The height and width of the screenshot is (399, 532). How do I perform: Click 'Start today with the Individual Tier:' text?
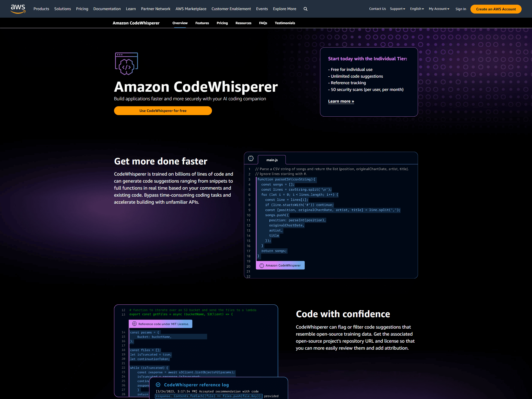point(368,59)
